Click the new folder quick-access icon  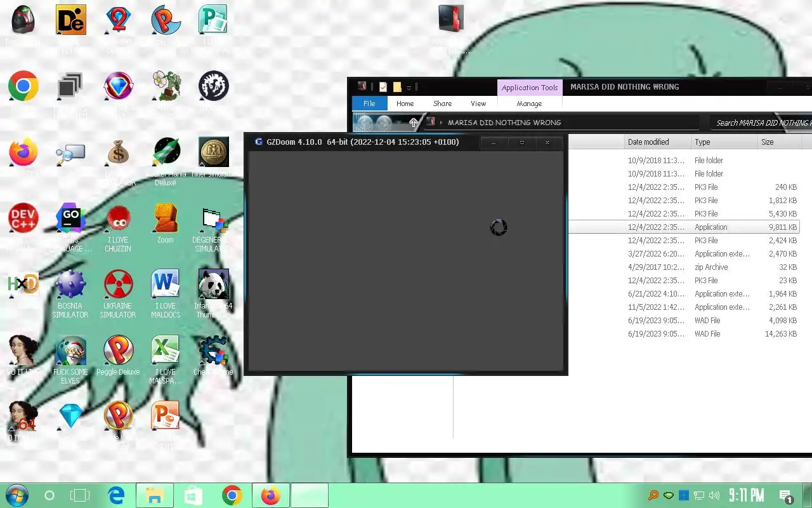tap(397, 87)
